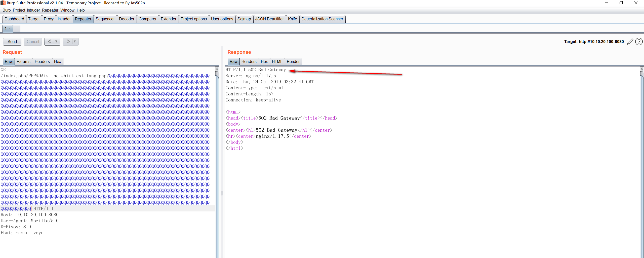644x258 pixels.
Task: Open the Project menu
Action: pos(19,10)
